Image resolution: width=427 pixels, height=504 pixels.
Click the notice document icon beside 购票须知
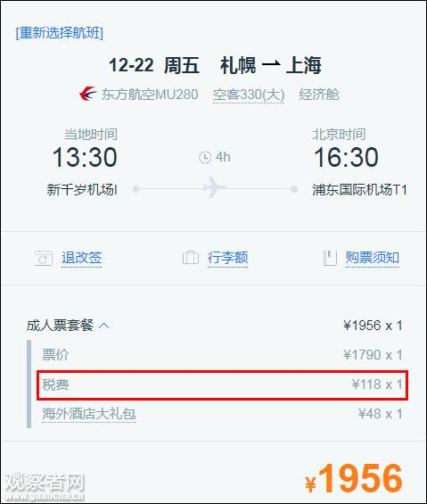click(330, 258)
